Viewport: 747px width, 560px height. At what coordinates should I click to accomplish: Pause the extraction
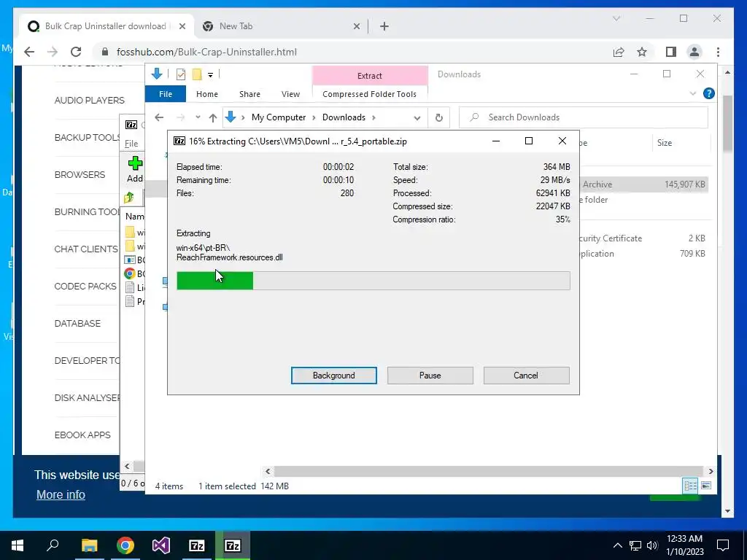click(x=430, y=376)
